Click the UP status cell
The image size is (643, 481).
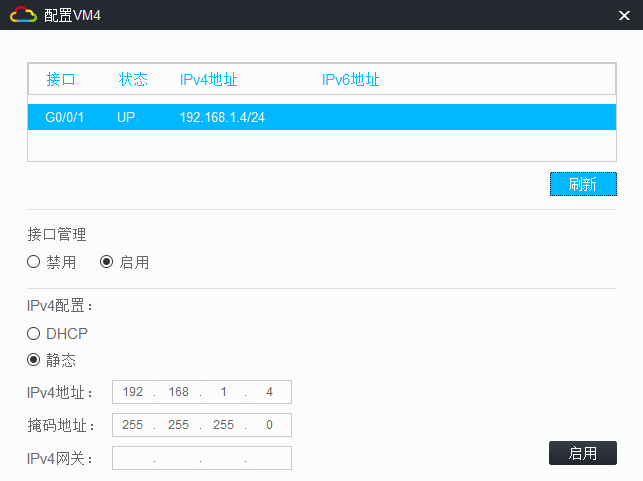(x=126, y=117)
